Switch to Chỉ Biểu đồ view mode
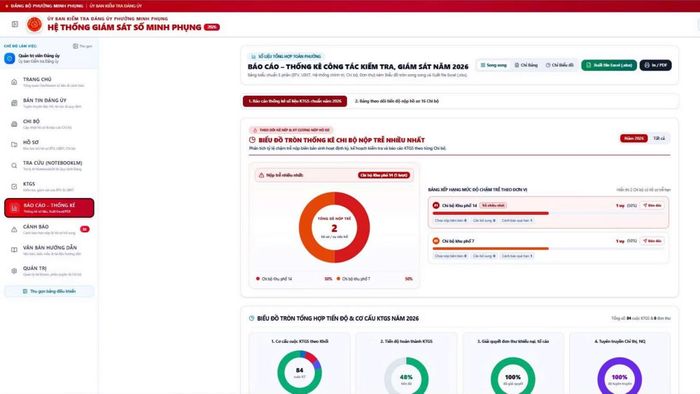Image resolution: width=700 pixels, height=394 pixels. (x=559, y=65)
